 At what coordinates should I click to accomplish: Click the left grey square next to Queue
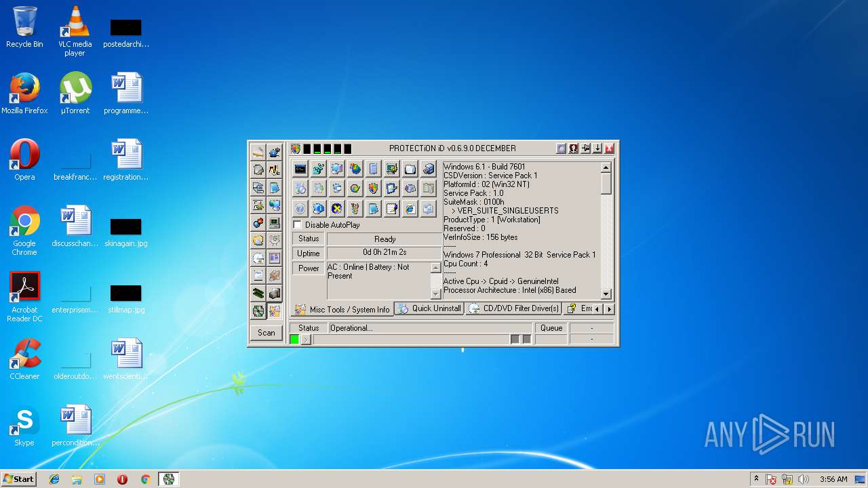[x=515, y=340]
